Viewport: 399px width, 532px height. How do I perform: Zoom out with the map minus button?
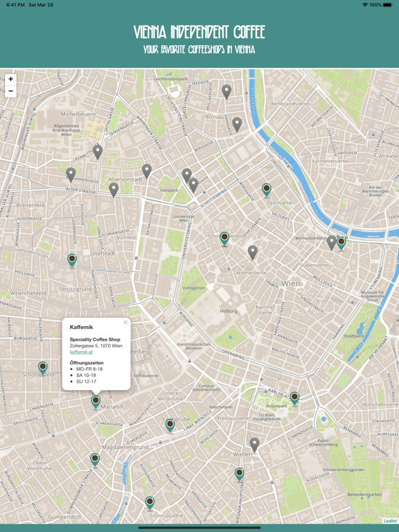coord(10,91)
